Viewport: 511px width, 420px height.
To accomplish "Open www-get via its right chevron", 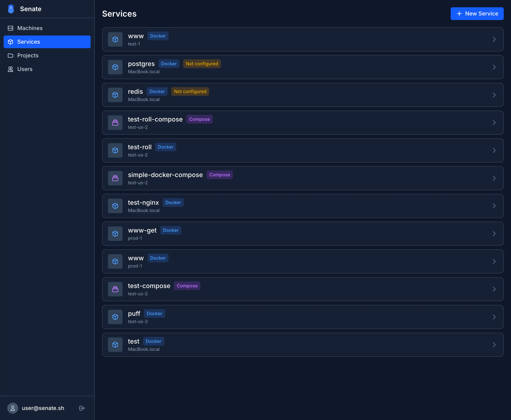I will [x=494, y=233].
